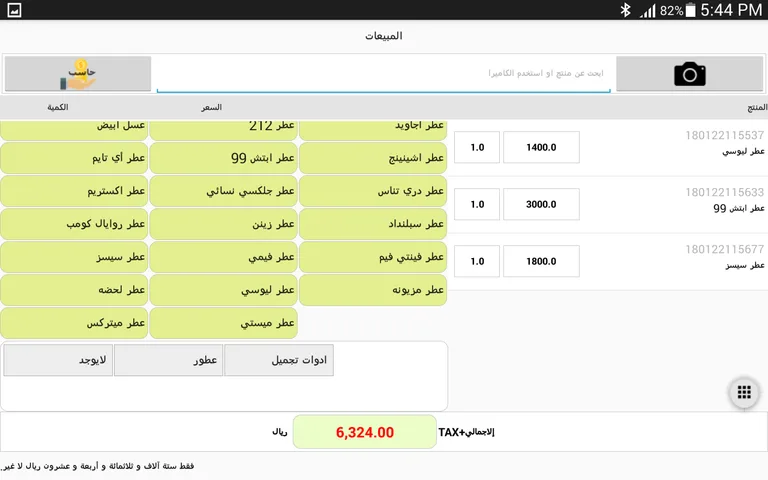The width and height of the screenshot is (768, 480).
Task: Select product عطر فيمي
Action: click(223, 257)
